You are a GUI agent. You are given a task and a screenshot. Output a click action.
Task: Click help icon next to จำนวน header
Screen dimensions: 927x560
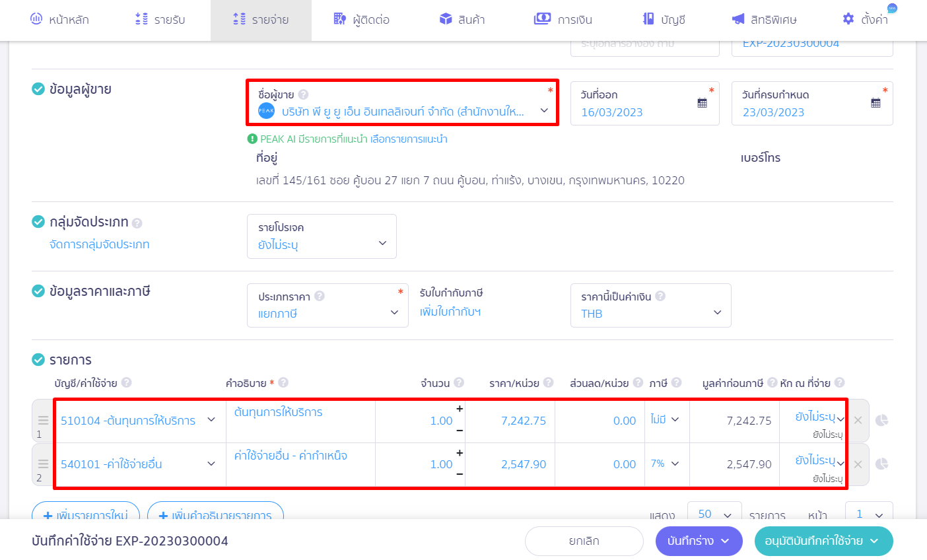459,382
